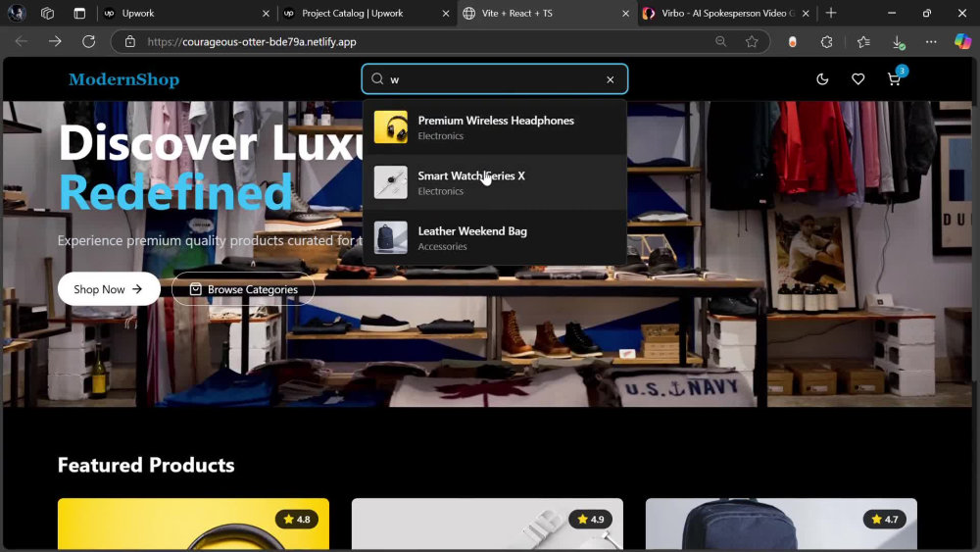
Task: Click the Accessories label under Leather Weekend Bag
Action: point(443,246)
